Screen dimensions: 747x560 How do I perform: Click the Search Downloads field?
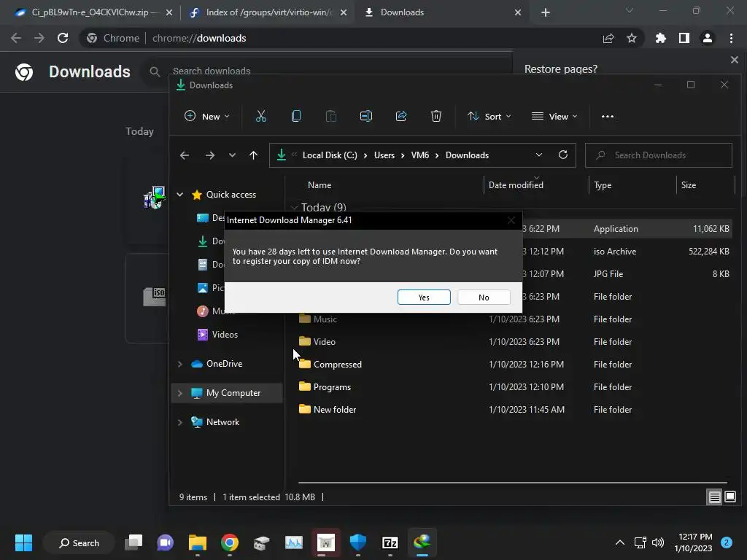[x=659, y=155]
